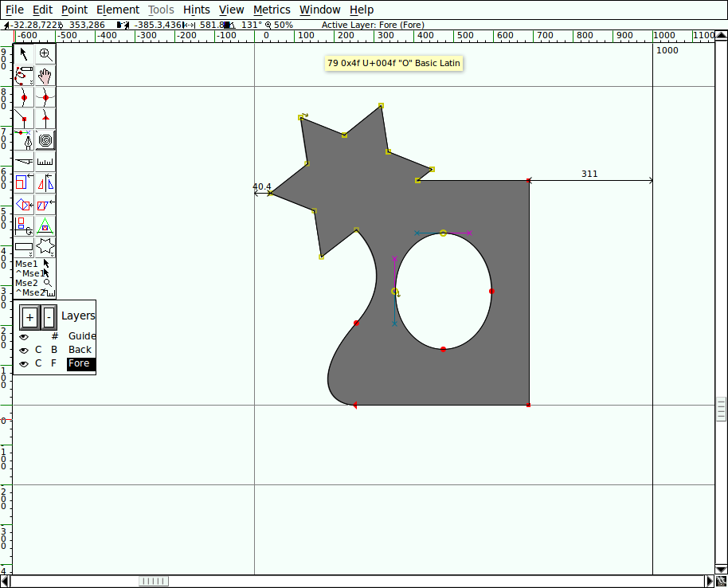Open star/polygon tool options

45,247
